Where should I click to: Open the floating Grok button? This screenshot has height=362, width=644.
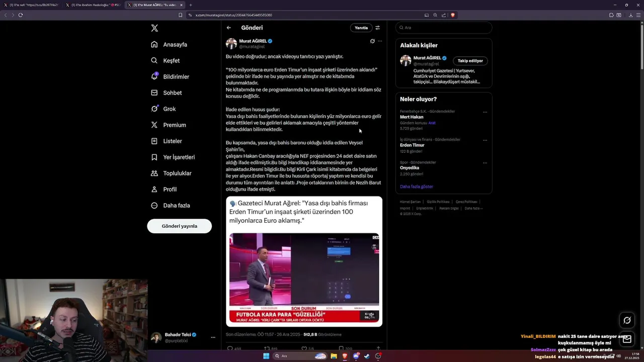click(x=627, y=320)
